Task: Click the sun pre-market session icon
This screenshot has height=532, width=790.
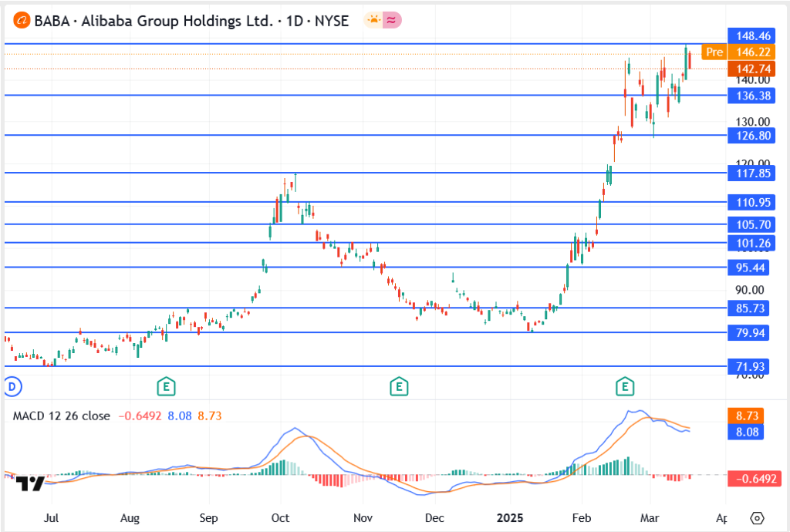Action: point(373,21)
